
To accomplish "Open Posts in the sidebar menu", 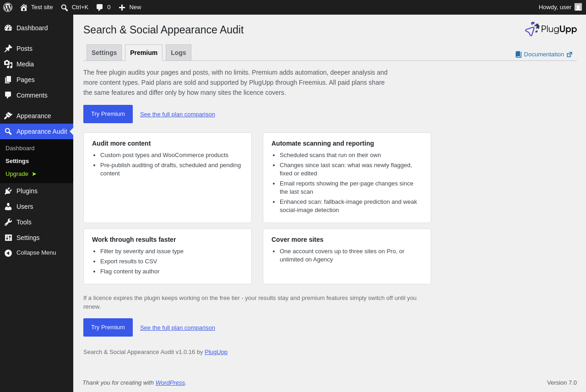I will pyautogui.click(x=37, y=49).
